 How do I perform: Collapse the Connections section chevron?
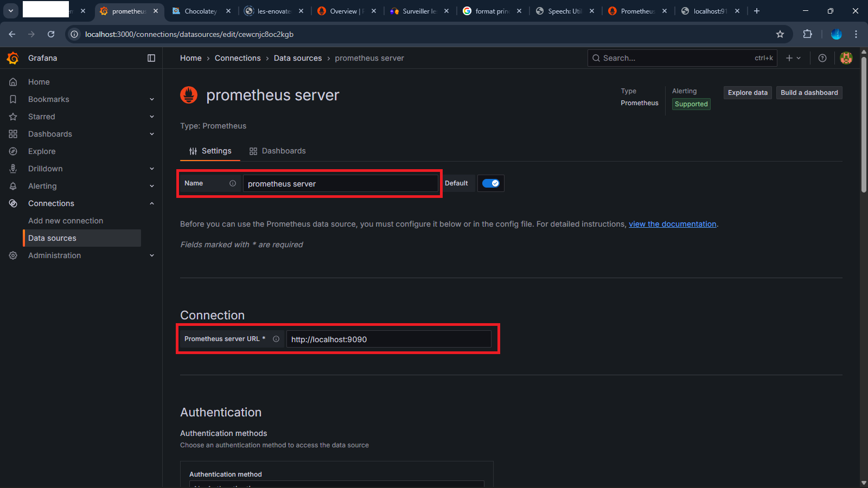[152, 203]
